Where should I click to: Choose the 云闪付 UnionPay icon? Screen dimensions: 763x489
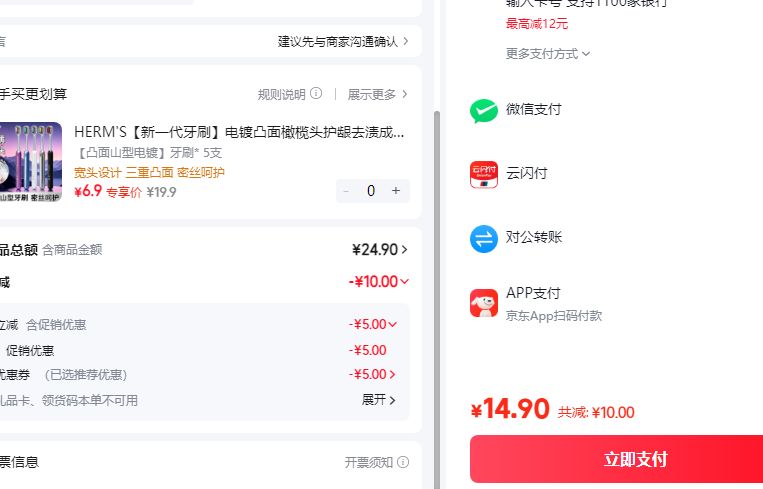coord(484,174)
